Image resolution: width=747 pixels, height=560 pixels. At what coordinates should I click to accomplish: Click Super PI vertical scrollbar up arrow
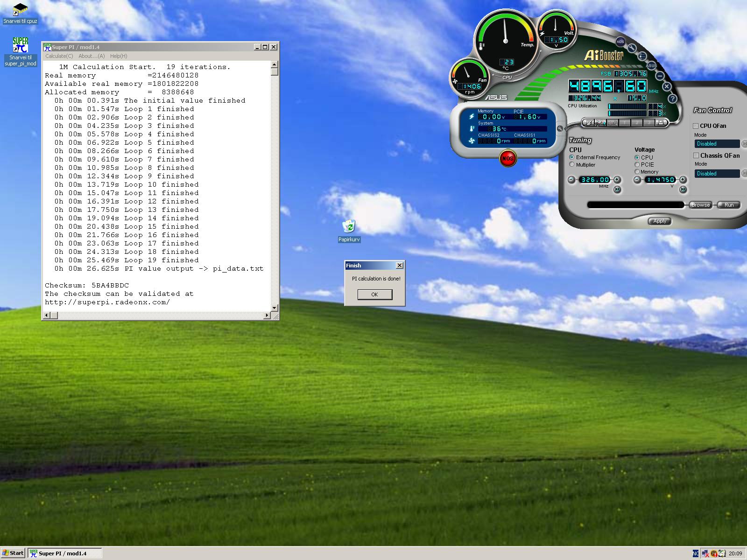point(275,64)
